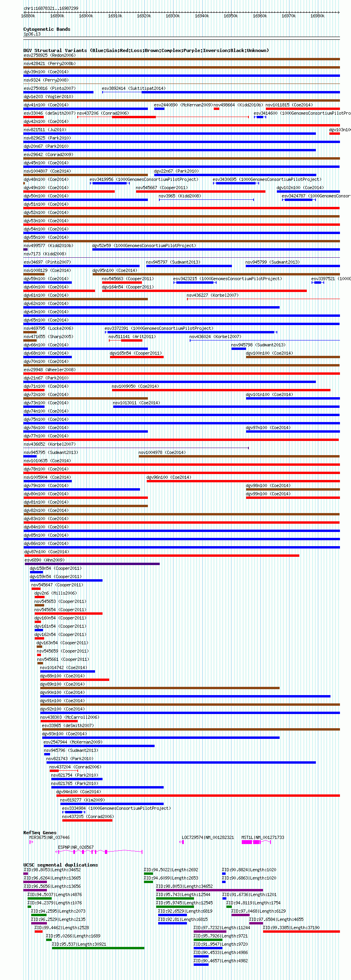Select variant nsv3965 (Kidd2008)

(x=180, y=196)
